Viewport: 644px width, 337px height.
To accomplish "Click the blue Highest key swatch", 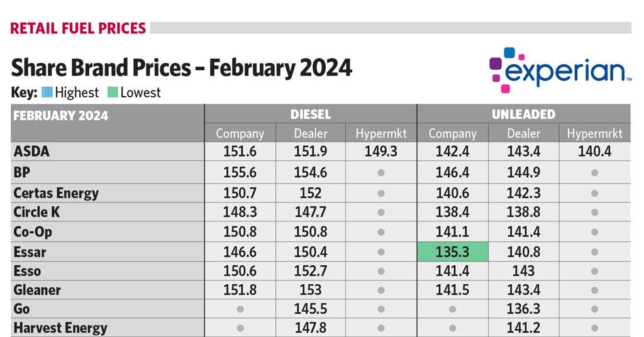I will coord(47,92).
